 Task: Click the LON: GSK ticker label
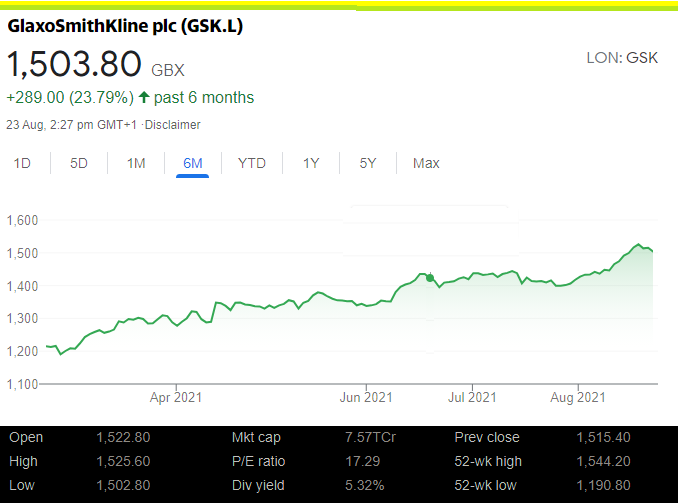click(x=622, y=58)
